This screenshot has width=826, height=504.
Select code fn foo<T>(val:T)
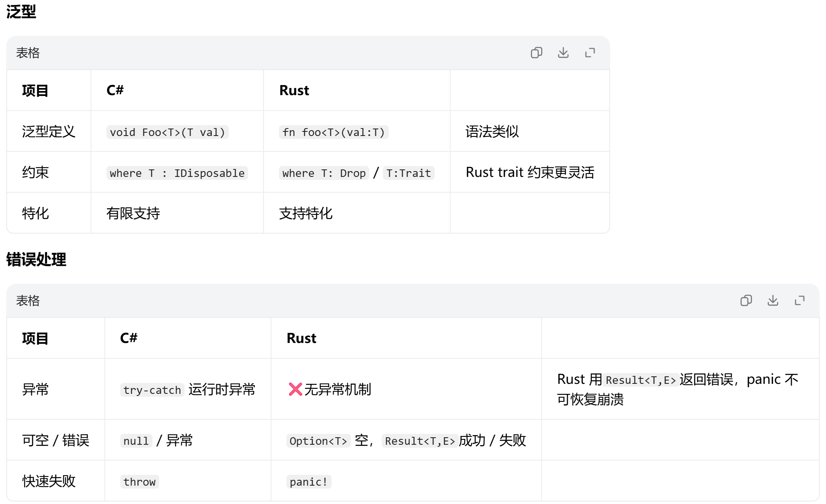coord(334,132)
